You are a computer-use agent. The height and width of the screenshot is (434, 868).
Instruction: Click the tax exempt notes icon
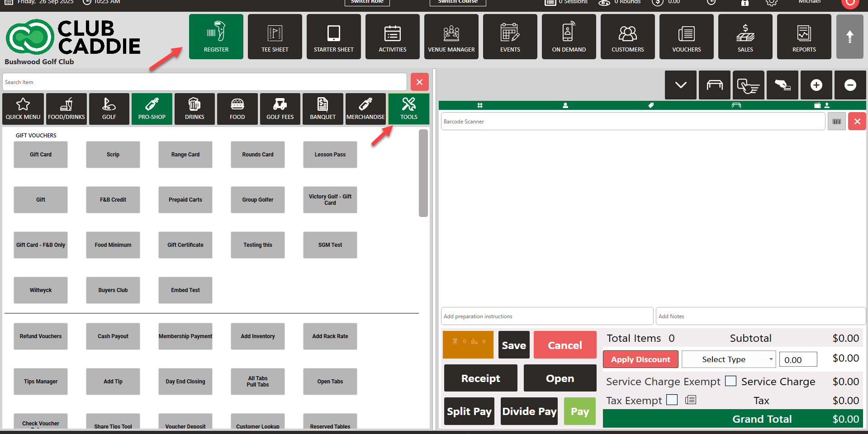click(690, 400)
